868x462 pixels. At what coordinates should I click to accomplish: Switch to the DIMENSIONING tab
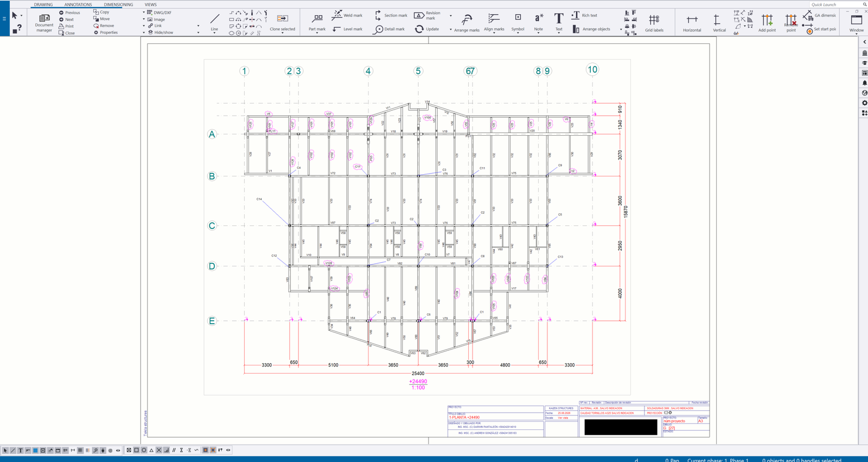click(118, 4)
